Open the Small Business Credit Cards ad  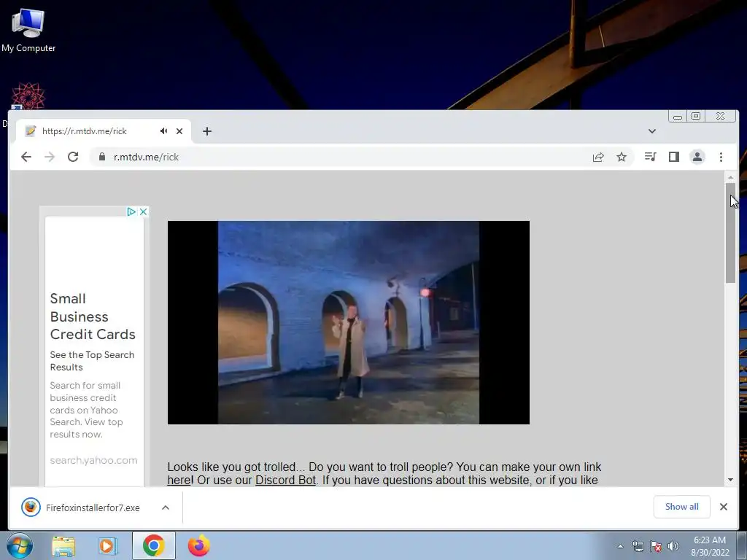[93, 316]
